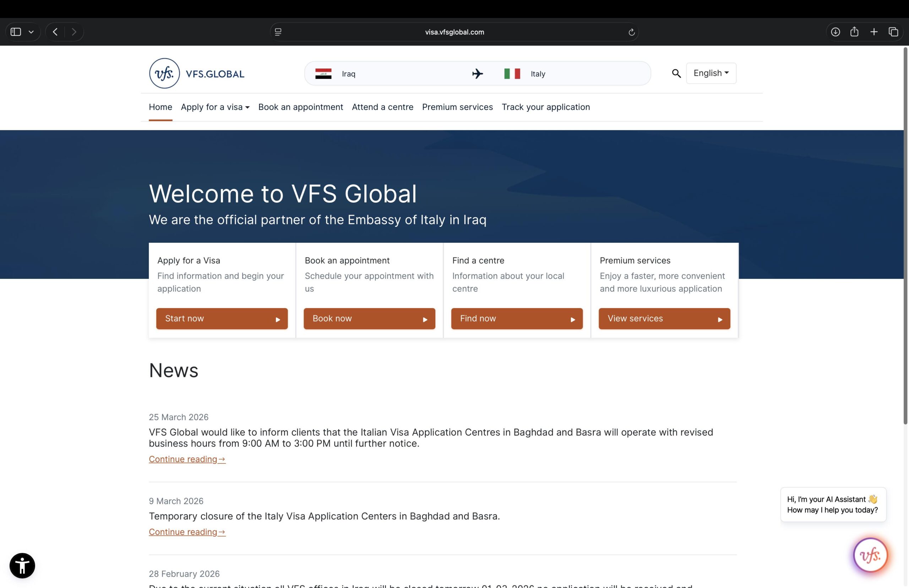Viewport: 909px width, 588px height.
Task: Toggle the Safari sidebar icon
Action: pyautogui.click(x=16, y=32)
